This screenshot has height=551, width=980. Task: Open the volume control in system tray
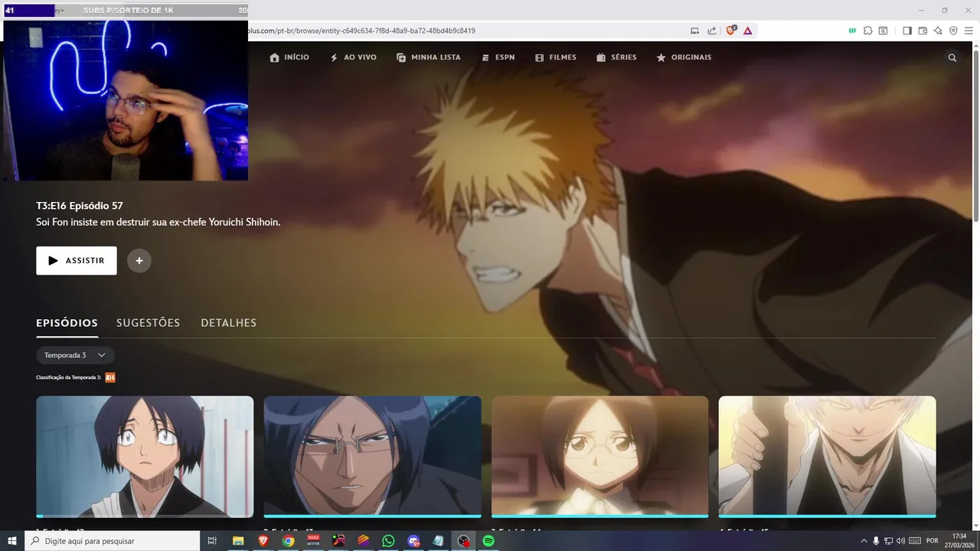[x=900, y=541]
